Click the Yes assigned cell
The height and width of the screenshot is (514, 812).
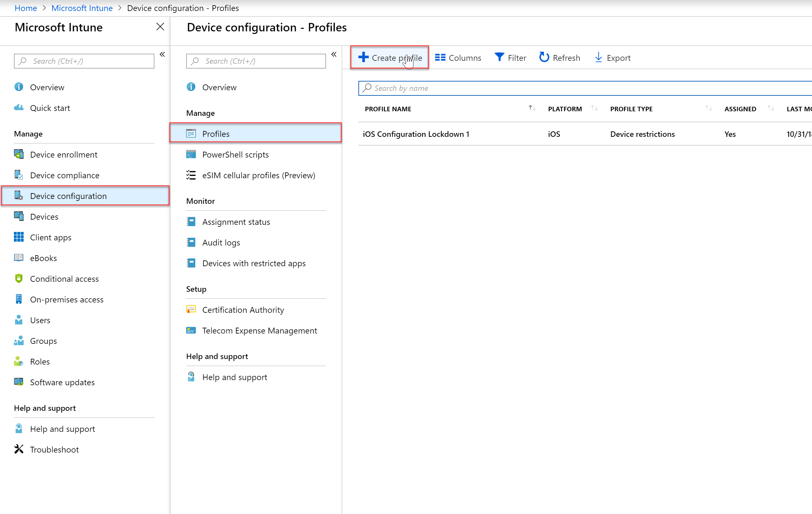point(730,134)
